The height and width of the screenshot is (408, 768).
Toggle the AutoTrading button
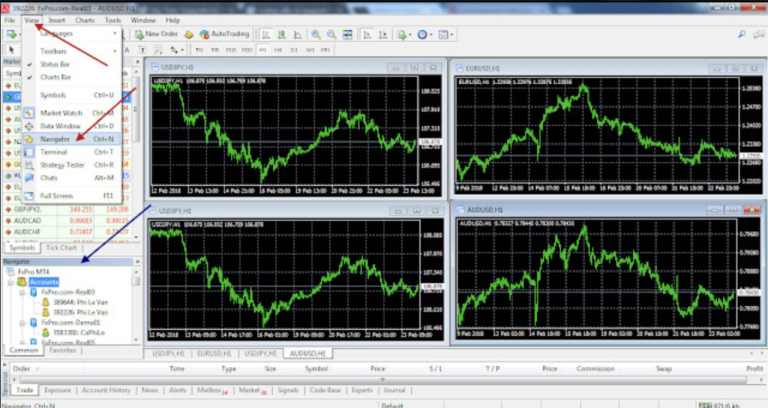pyautogui.click(x=224, y=34)
